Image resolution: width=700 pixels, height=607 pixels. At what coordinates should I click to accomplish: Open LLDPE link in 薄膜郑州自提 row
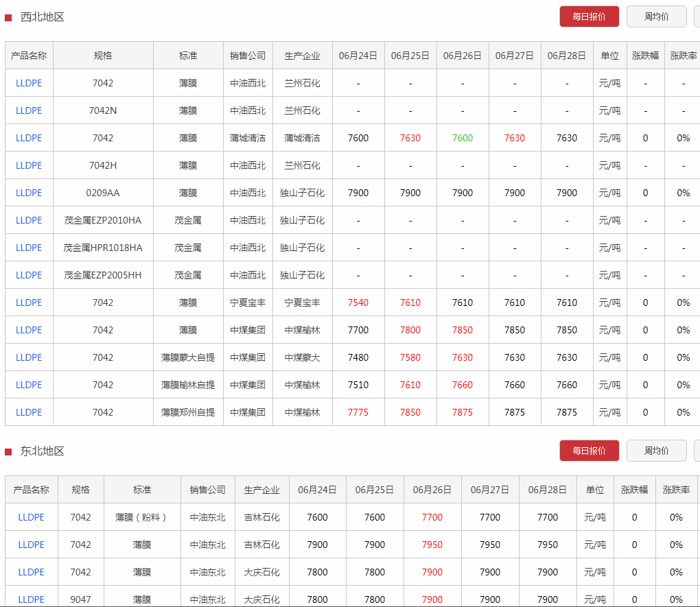pyautogui.click(x=29, y=412)
